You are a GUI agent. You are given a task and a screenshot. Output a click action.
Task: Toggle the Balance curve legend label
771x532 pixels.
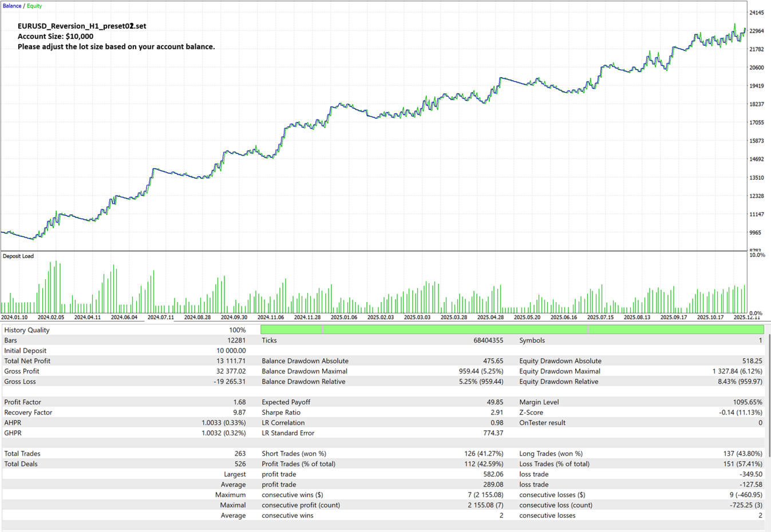[11, 5]
